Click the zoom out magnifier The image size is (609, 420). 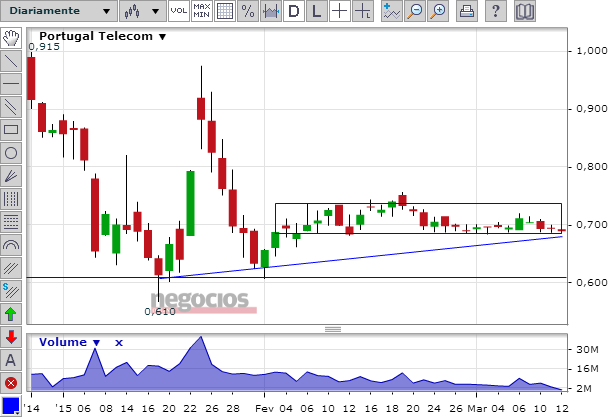(x=415, y=11)
